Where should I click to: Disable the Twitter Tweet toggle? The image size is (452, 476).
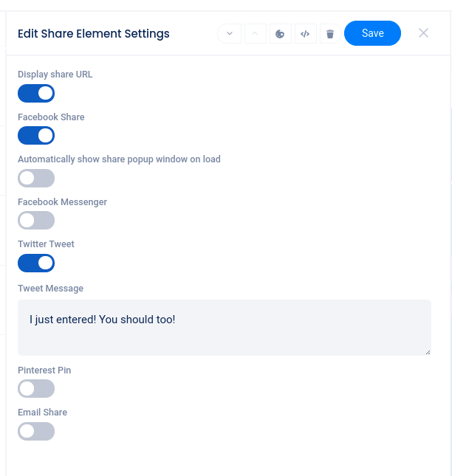click(36, 263)
